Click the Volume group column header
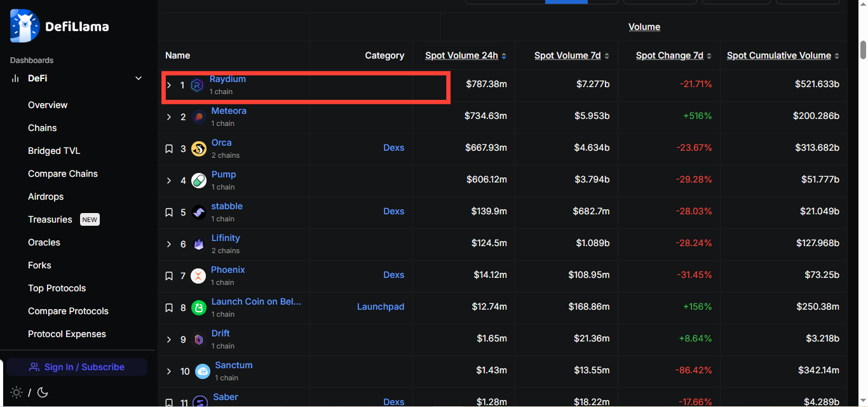 click(x=644, y=27)
